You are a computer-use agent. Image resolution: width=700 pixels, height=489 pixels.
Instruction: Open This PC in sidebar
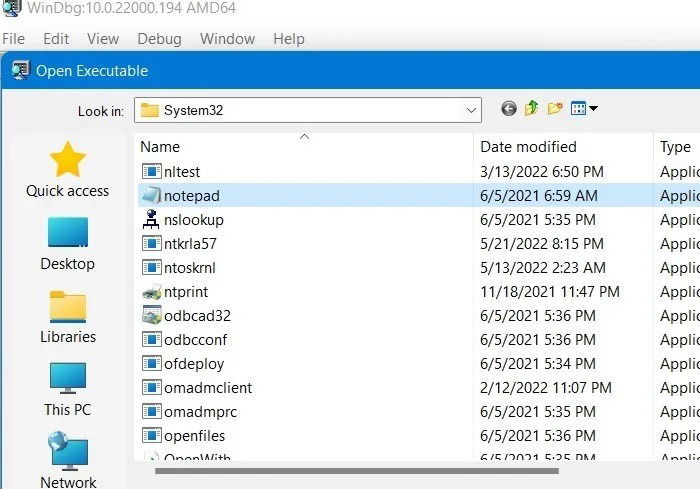67,389
